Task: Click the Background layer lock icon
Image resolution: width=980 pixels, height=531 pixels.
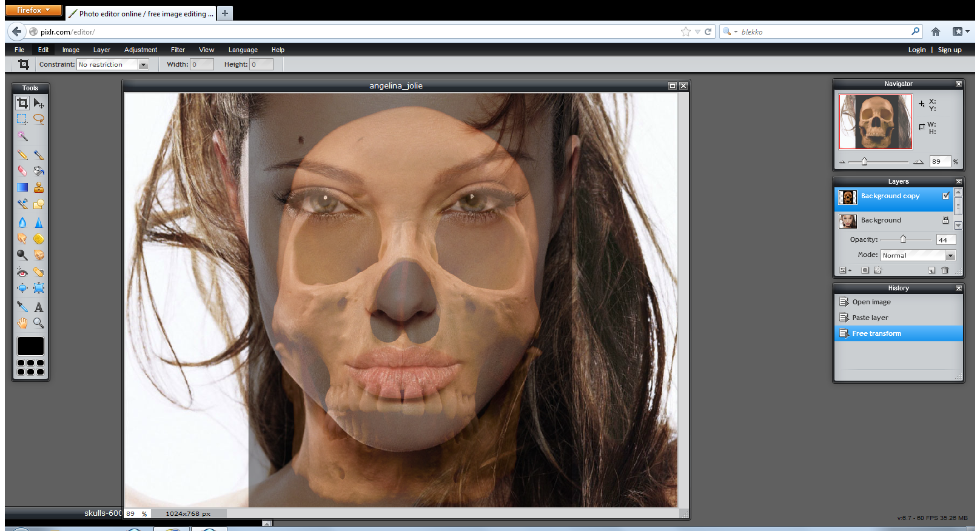Action: pos(945,220)
